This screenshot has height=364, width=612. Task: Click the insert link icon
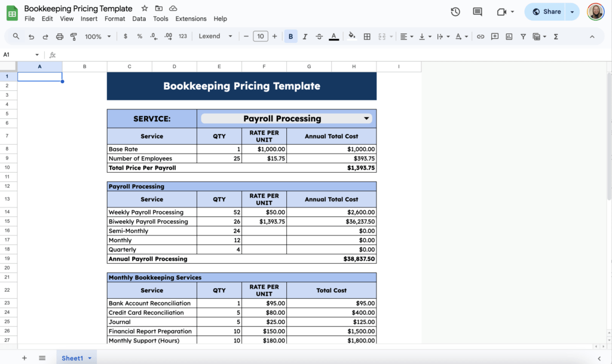coord(481,36)
